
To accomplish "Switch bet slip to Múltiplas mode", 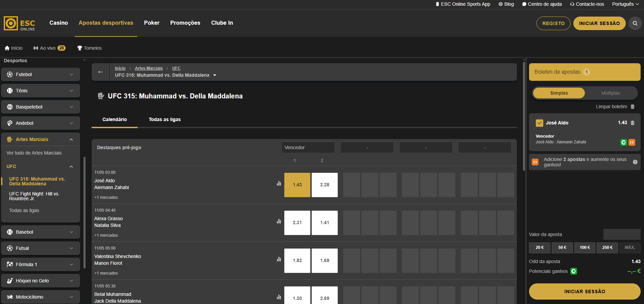I will pos(611,93).
